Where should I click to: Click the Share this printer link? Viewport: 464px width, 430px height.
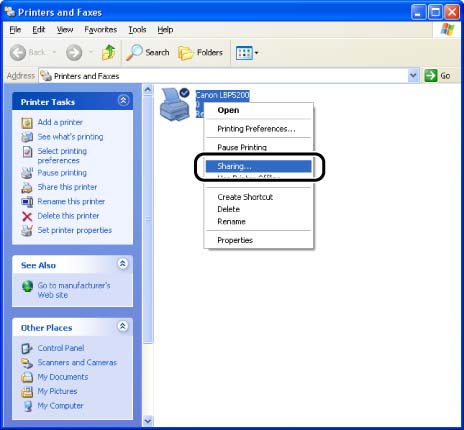[67, 187]
